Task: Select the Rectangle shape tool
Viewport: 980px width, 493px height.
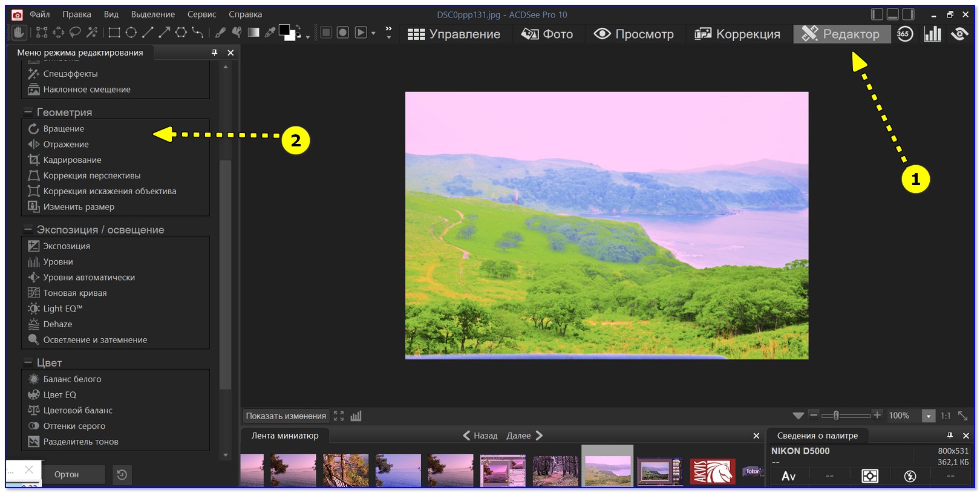Action: point(114,33)
